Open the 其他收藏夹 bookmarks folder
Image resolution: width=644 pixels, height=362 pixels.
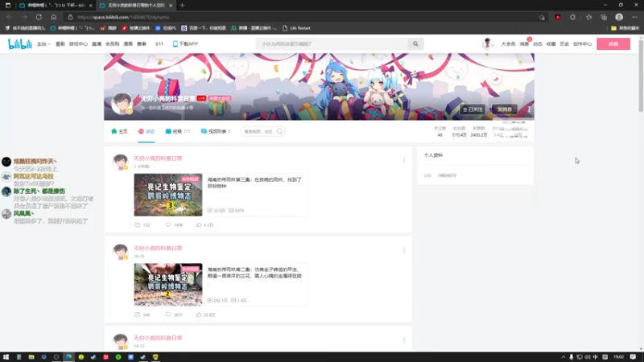click(625, 28)
